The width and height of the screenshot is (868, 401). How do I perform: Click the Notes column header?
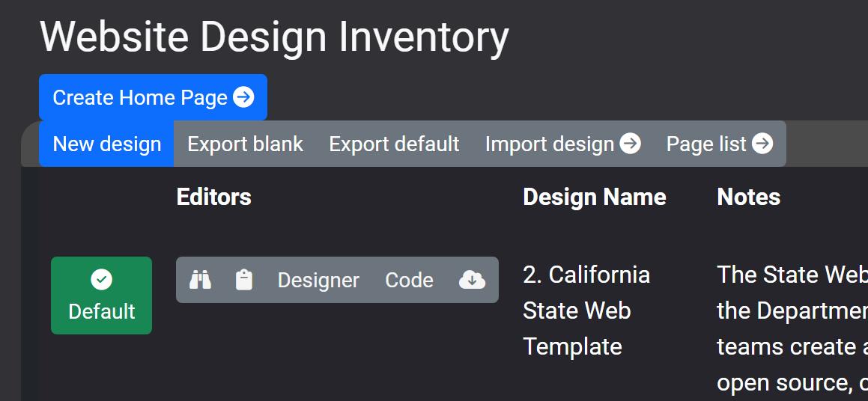click(748, 197)
